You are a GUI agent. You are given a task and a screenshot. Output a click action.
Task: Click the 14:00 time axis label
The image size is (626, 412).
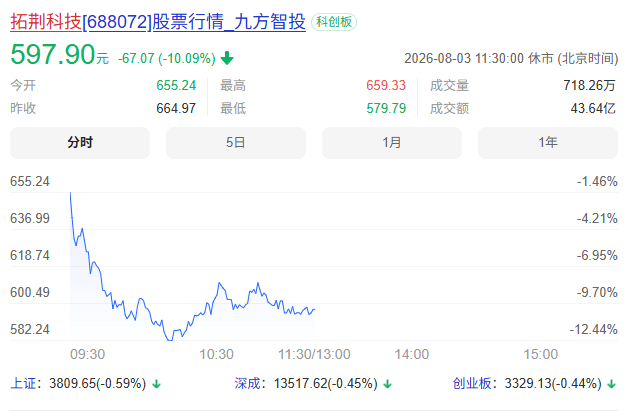point(412,354)
